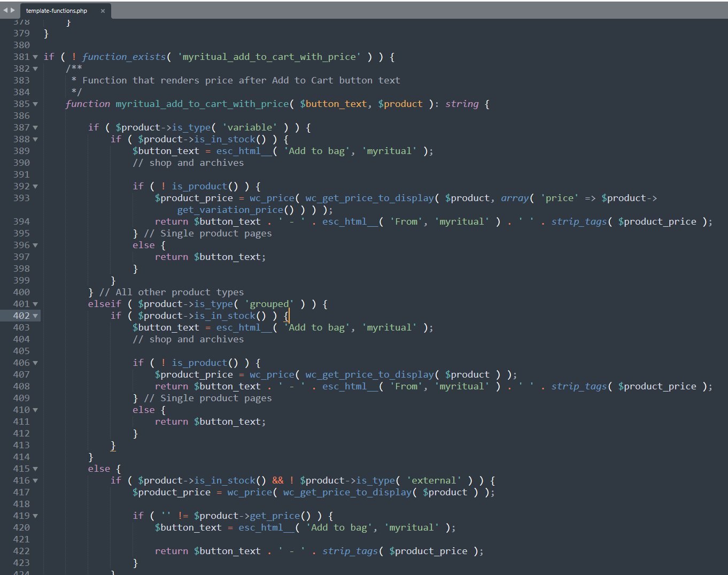Click the previous tab left arrow
Viewport: 728px width, 575px height.
[5, 10]
